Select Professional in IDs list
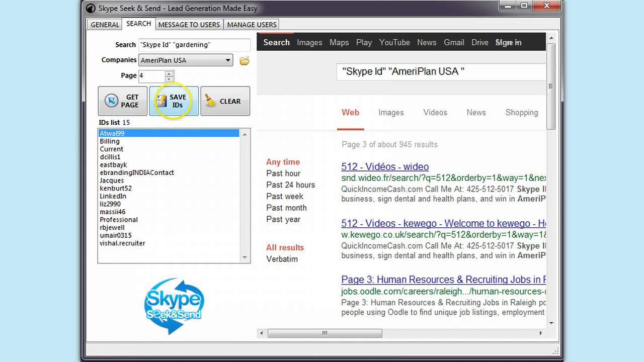Screen dimensions: 644x362 tap(169, 220)
